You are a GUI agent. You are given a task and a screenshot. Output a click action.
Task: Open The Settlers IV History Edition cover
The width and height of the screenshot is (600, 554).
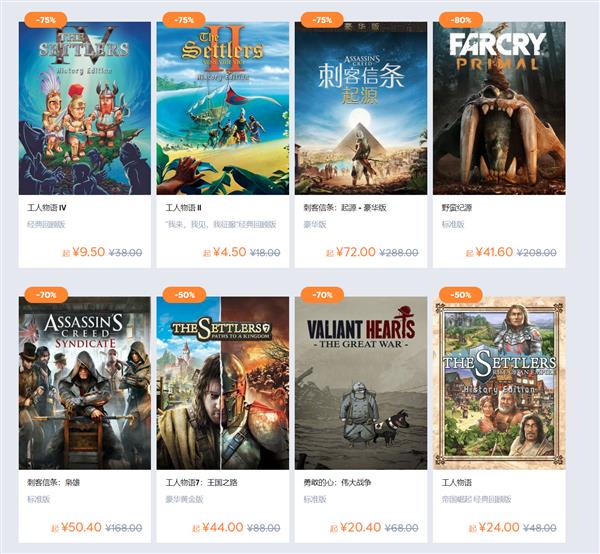[x=85, y=108]
